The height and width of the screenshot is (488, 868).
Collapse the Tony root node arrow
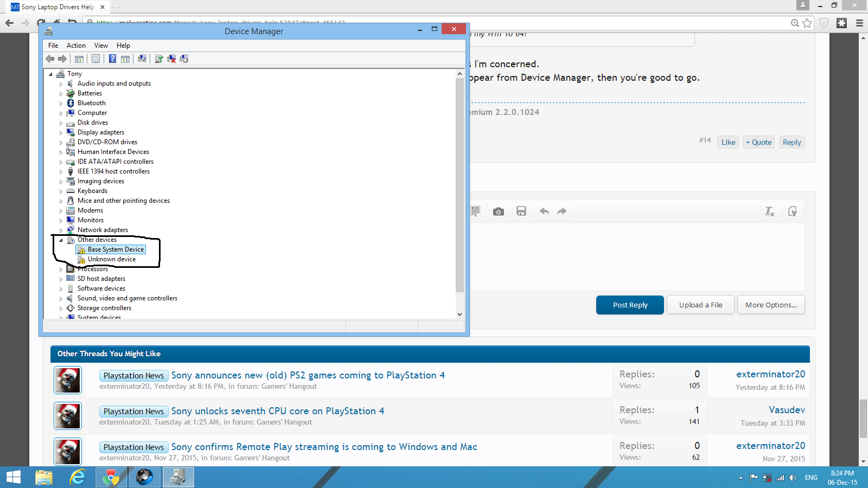point(50,74)
